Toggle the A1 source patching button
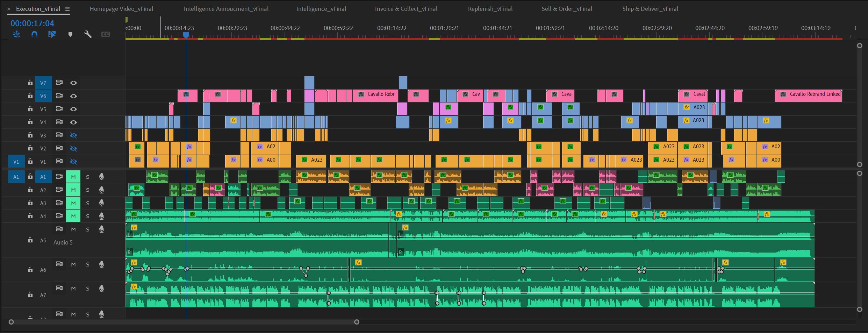This screenshot has height=333, width=868. 16,177
